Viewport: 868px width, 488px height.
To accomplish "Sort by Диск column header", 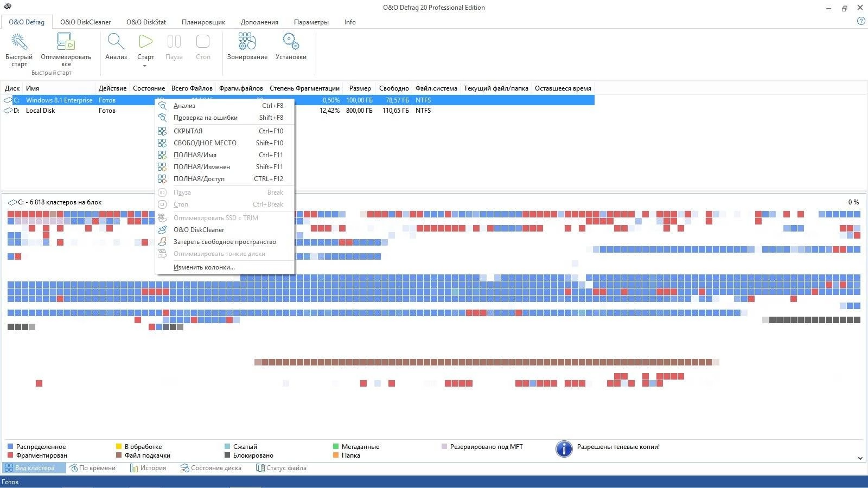I will [12, 88].
